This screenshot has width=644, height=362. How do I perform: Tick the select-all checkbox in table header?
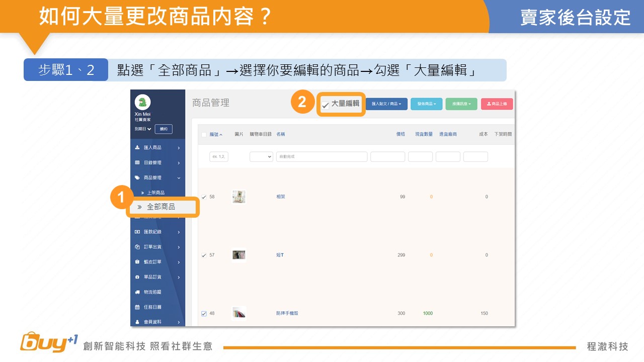(204, 135)
